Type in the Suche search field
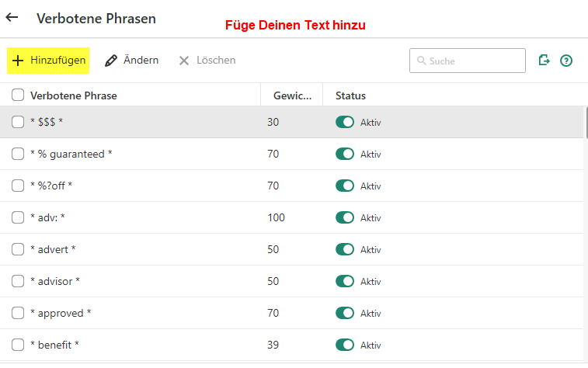The height and width of the screenshot is (368, 588). point(474,61)
